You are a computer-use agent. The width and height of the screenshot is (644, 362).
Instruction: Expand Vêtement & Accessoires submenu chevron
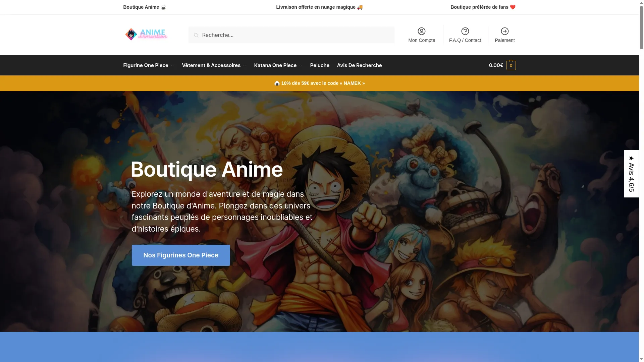pyautogui.click(x=245, y=66)
